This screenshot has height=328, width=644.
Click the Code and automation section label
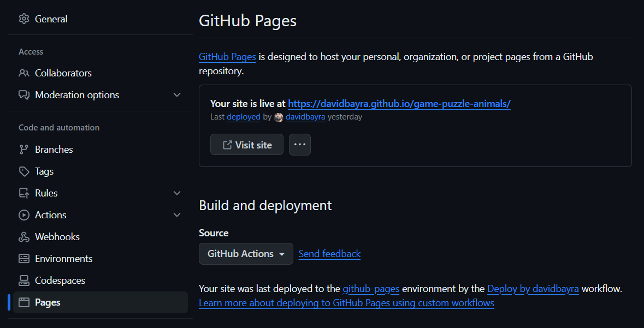[x=59, y=128]
